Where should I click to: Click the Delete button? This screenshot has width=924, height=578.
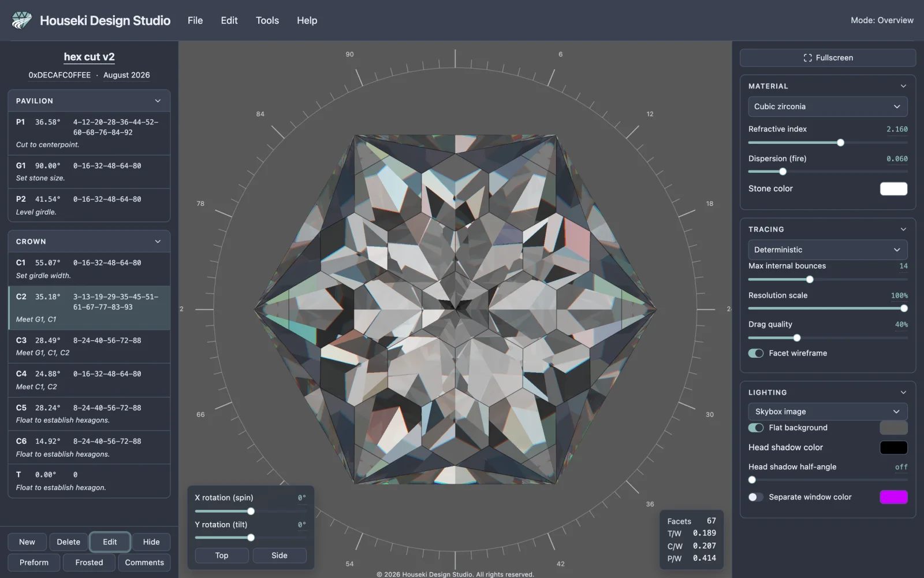(x=69, y=542)
